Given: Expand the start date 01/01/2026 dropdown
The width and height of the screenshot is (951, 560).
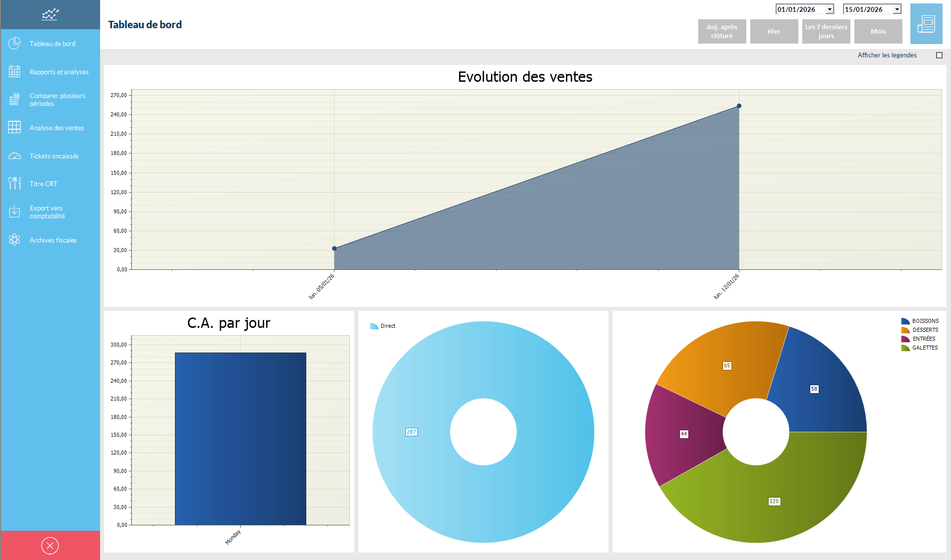Looking at the screenshot, I should (830, 9).
